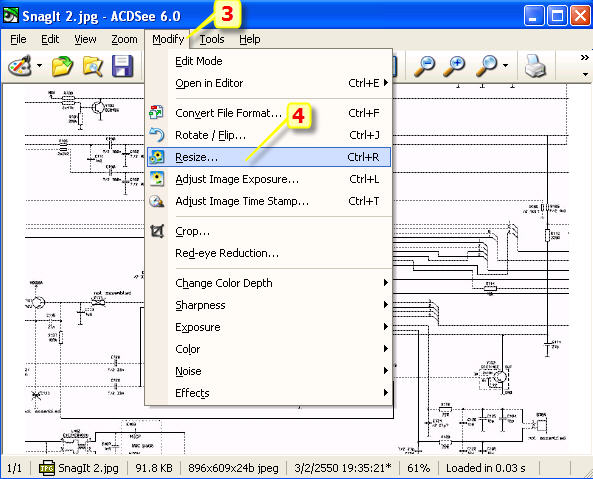593x479 pixels.
Task: Click the browse folder magnifier icon
Action: 93,67
